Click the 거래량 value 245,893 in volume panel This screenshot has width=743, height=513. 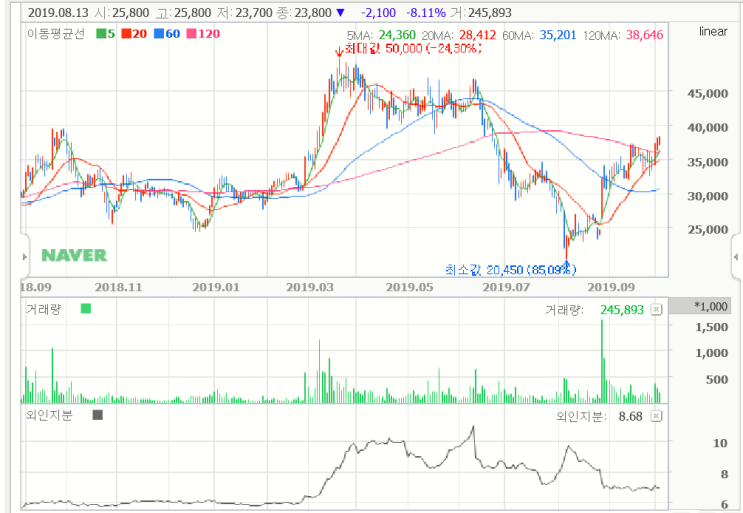pyautogui.click(x=622, y=310)
